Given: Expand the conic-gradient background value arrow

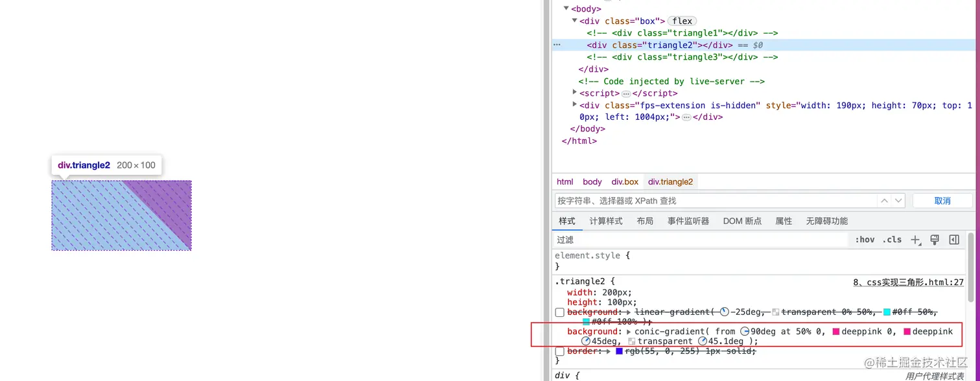Looking at the screenshot, I should 629,331.
